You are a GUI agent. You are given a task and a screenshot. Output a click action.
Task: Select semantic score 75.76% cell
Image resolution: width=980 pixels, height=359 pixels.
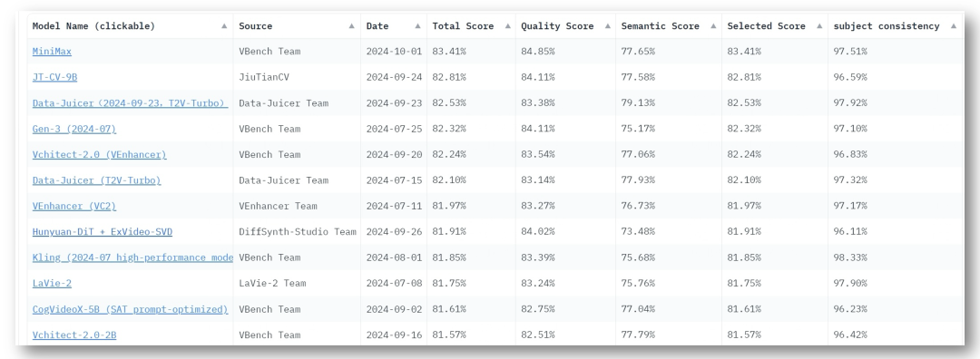tap(669, 283)
